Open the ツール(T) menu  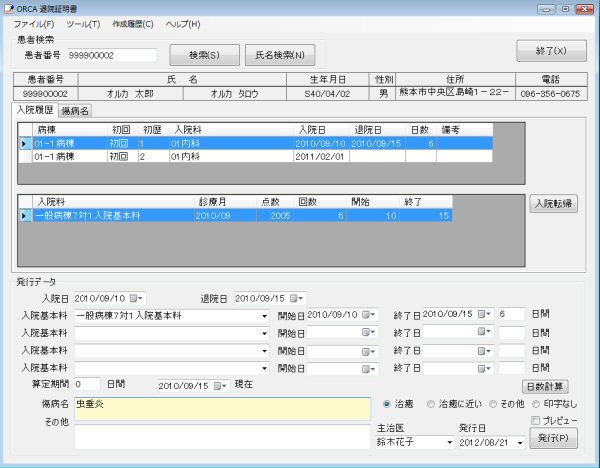(x=83, y=24)
